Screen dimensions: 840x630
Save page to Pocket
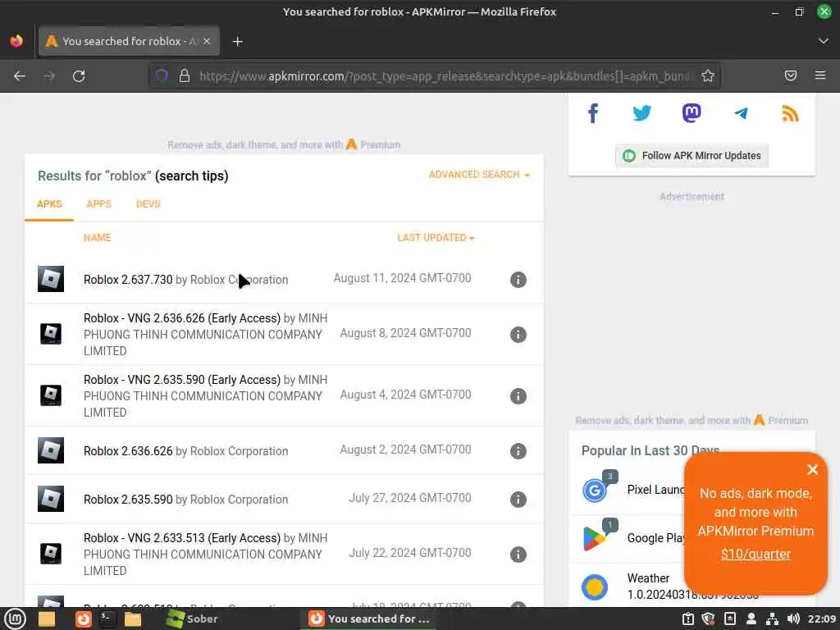(791, 75)
